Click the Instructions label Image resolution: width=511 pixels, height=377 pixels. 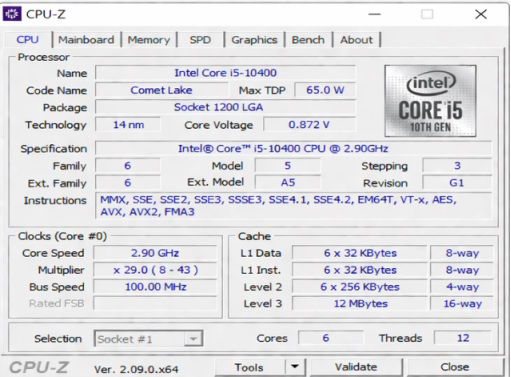click(55, 200)
